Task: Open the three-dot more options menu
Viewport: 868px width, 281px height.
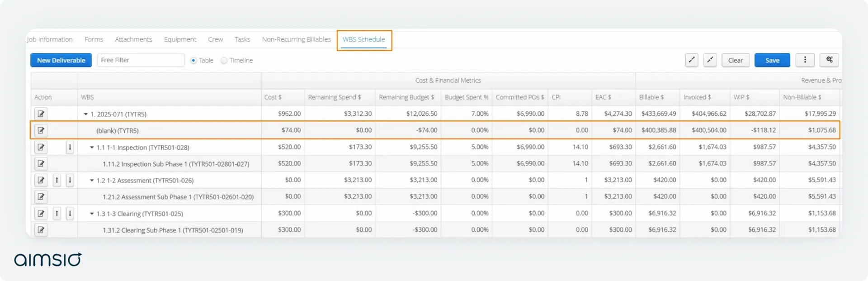Action: 805,60
